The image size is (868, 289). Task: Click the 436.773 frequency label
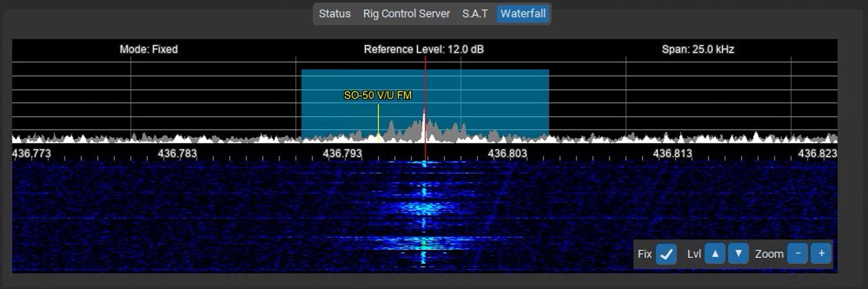[31, 154]
